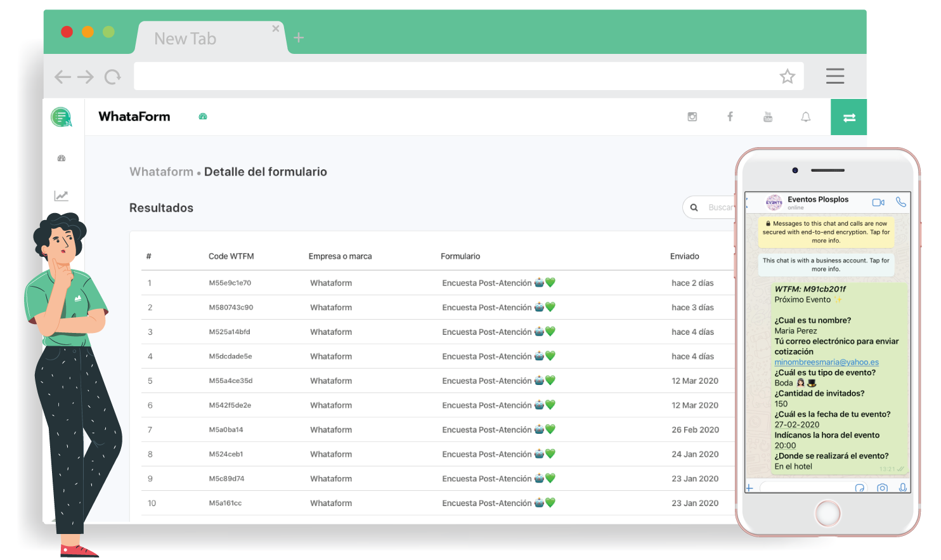Close the New Tab tab

click(x=275, y=29)
